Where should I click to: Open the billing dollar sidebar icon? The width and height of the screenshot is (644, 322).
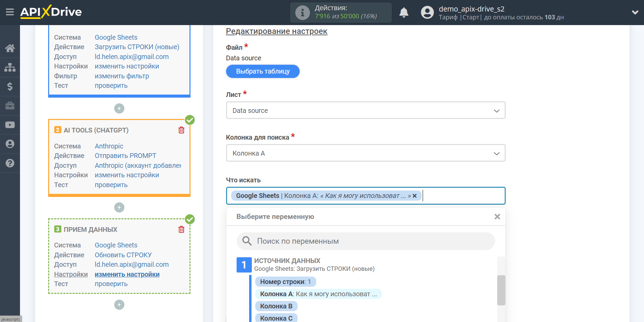click(10, 86)
